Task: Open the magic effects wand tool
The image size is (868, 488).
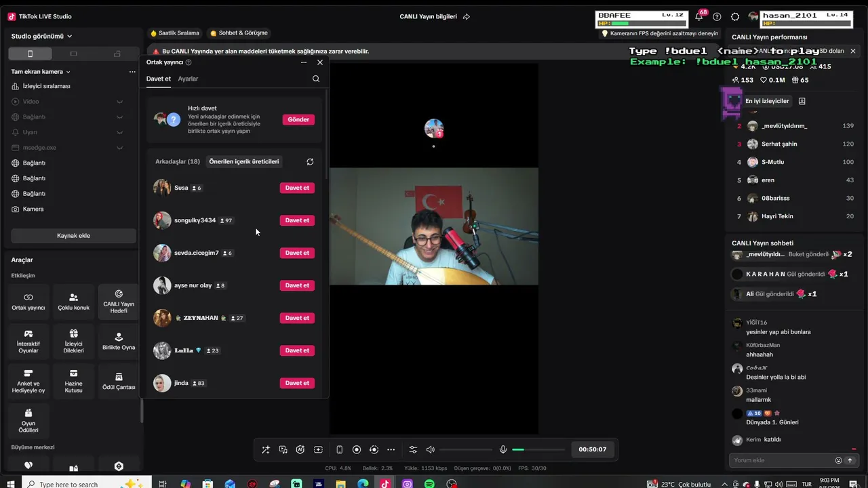Action: coord(265,449)
